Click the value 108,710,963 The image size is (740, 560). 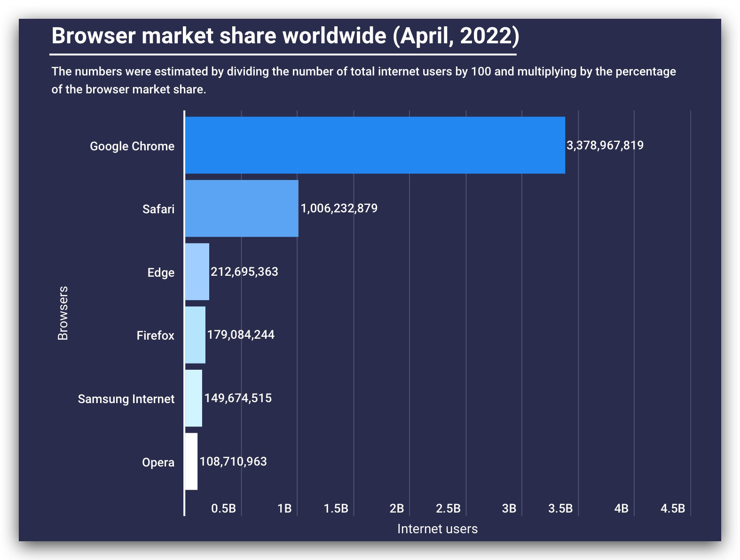pyautogui.click(x=233, y=461)
